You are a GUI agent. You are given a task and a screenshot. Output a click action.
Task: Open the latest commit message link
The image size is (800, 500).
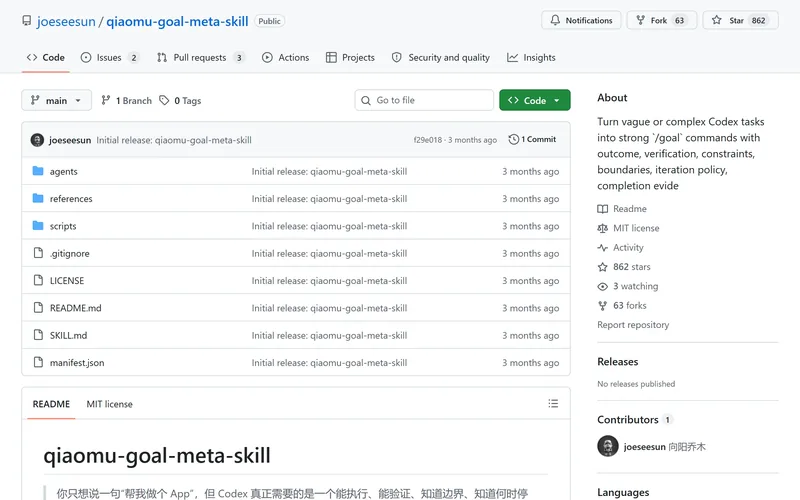174,140
